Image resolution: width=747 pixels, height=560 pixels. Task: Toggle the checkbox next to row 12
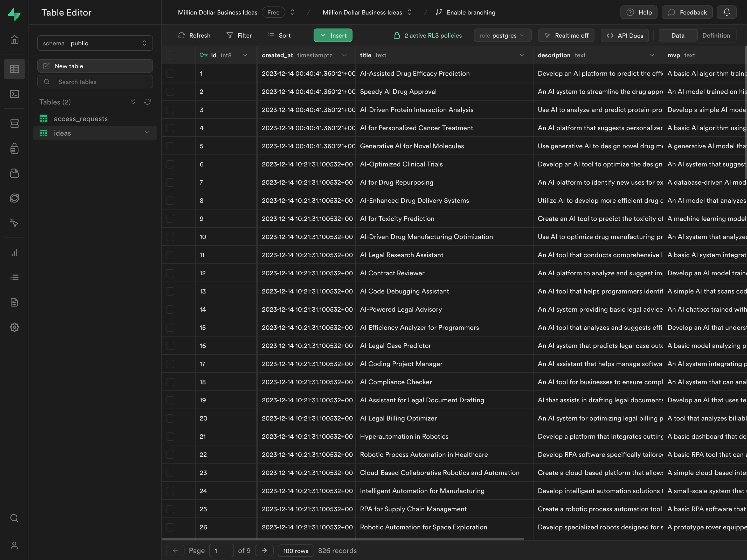170,273
